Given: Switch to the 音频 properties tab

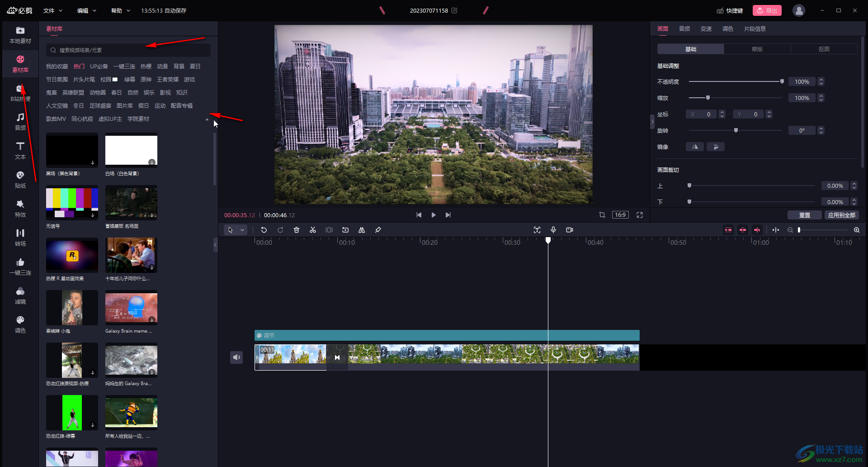Looking at the screenshot, I should click(684, 29).
